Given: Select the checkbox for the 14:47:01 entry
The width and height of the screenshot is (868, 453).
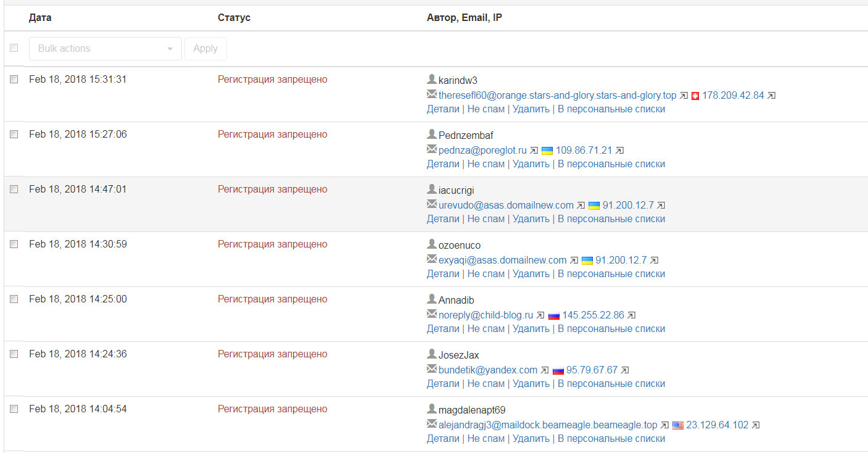Looking at the screenshot, I should (x=14, y=189).
